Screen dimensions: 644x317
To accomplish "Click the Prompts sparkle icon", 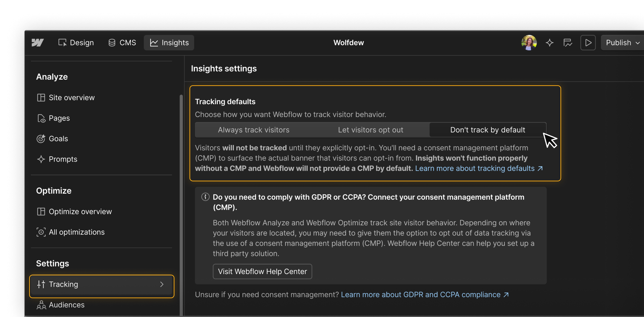I will 41,159.
